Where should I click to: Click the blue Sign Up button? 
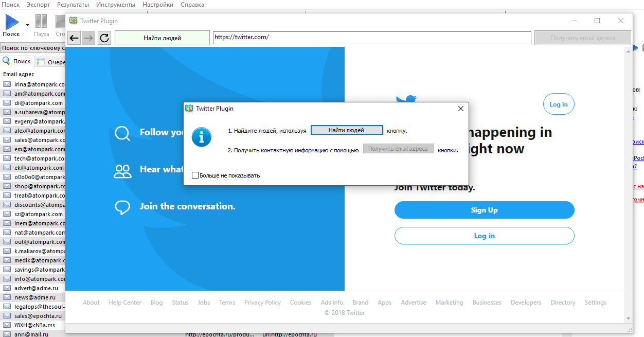click(484, 210)
